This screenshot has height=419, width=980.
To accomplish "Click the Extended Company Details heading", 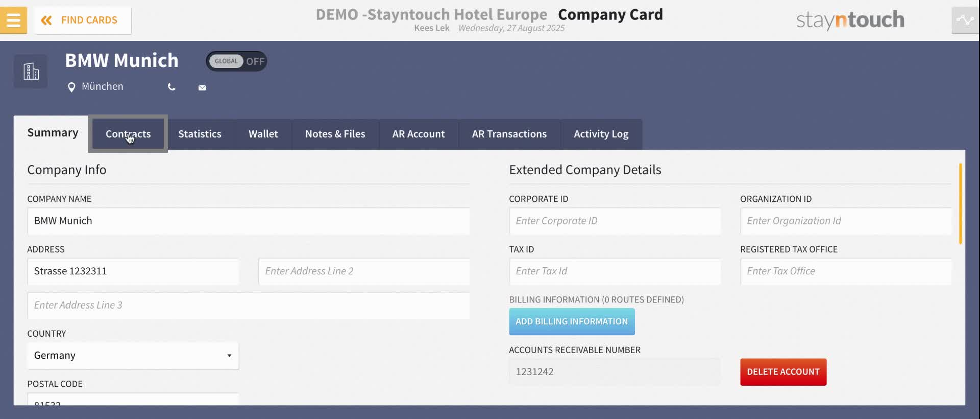I will (585, 170).
